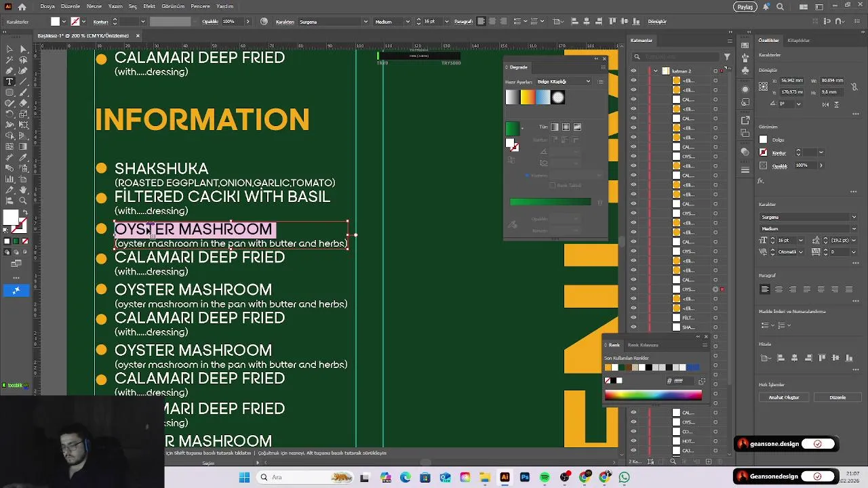Image resolution: width=868 pixels, height=488 pixels.
Task: Swap fill and stroke arrows in toolbar
Action: pyautogui.click(x=24, y=213)
